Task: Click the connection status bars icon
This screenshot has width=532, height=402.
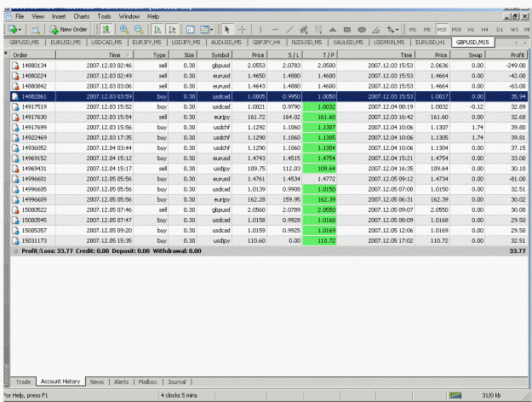Action: pos(455,395)
